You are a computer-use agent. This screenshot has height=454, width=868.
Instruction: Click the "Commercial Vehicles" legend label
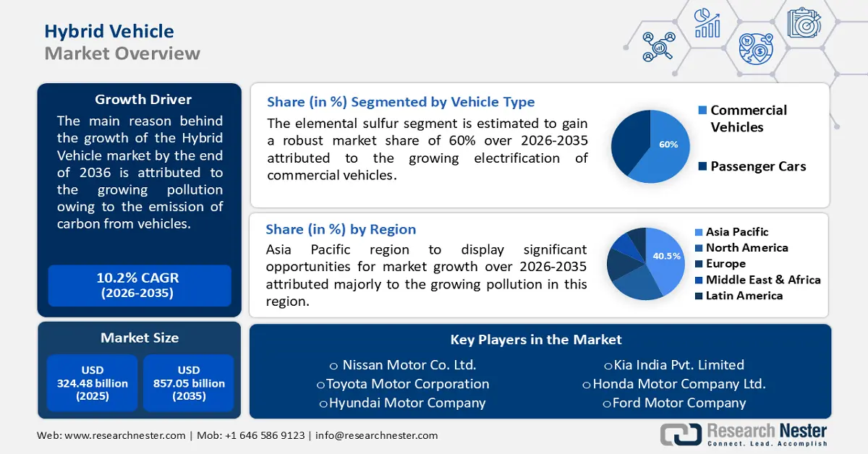[749, 119]
